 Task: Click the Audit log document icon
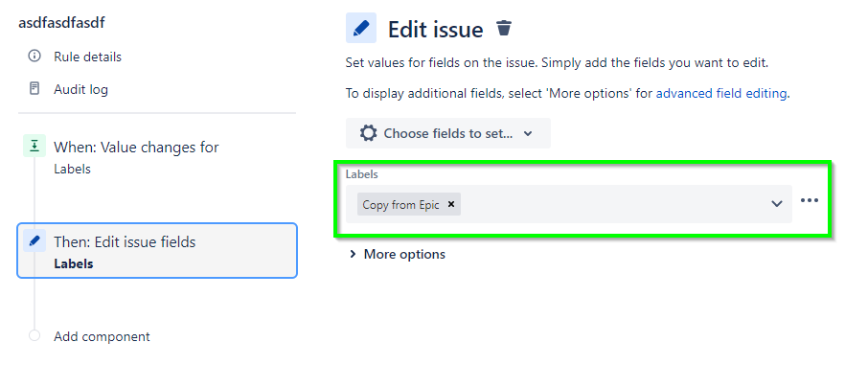tap(34, 88)
